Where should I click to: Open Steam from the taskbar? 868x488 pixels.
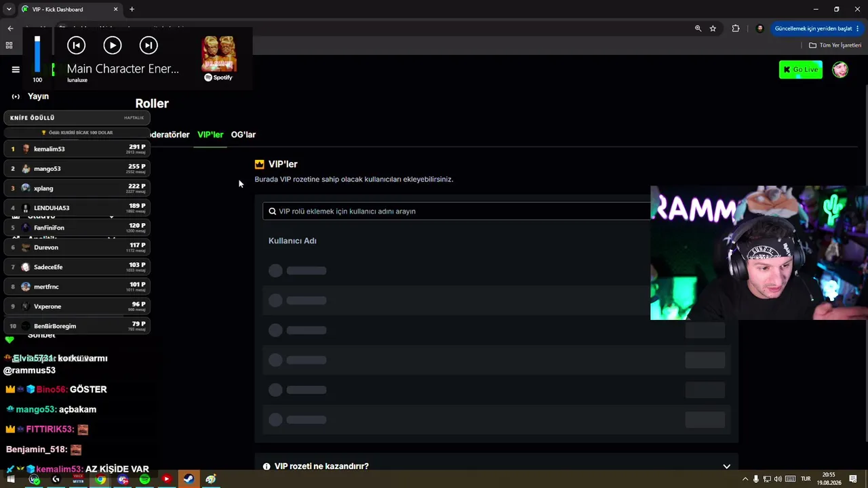point(189,479)
